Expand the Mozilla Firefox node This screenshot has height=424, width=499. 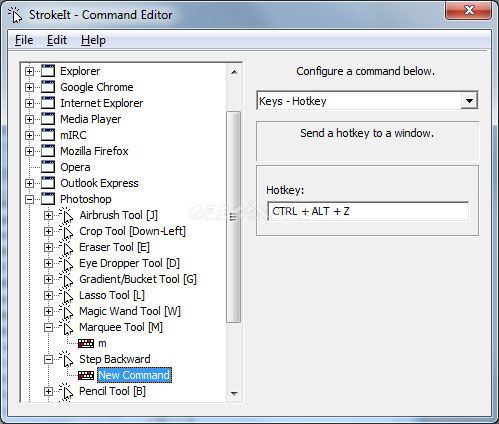tap(29, 151)
